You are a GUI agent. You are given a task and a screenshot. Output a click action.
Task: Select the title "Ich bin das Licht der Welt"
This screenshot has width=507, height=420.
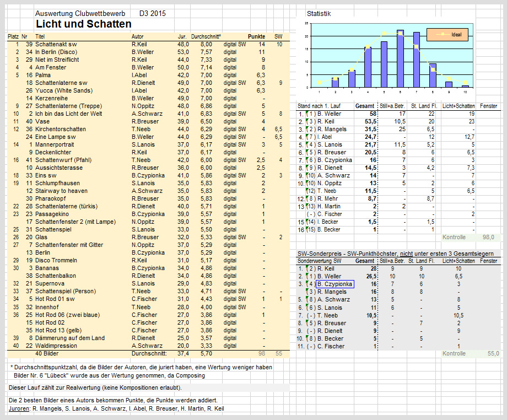(x=68, y=114)
